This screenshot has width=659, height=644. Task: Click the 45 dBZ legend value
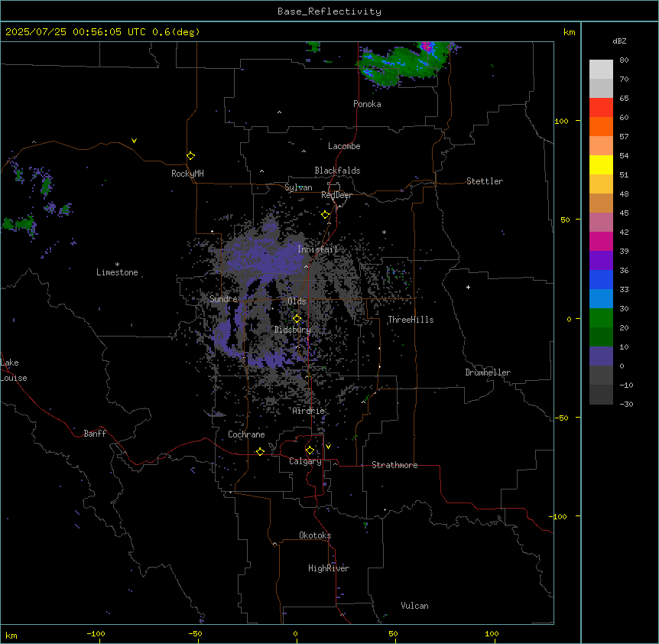(624, 213)
